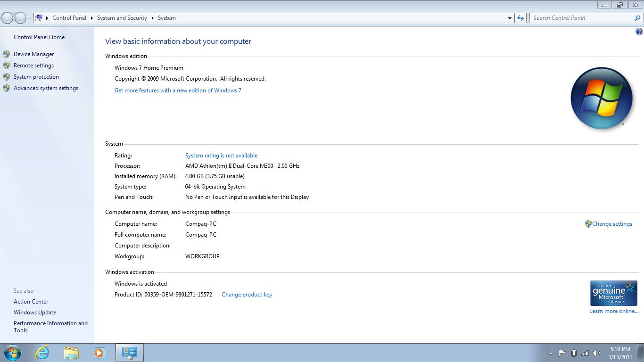Open the Windows Start orb
The height and width of the screenshot is (362, 644).
pyautogui.click(x=12, y=353)
